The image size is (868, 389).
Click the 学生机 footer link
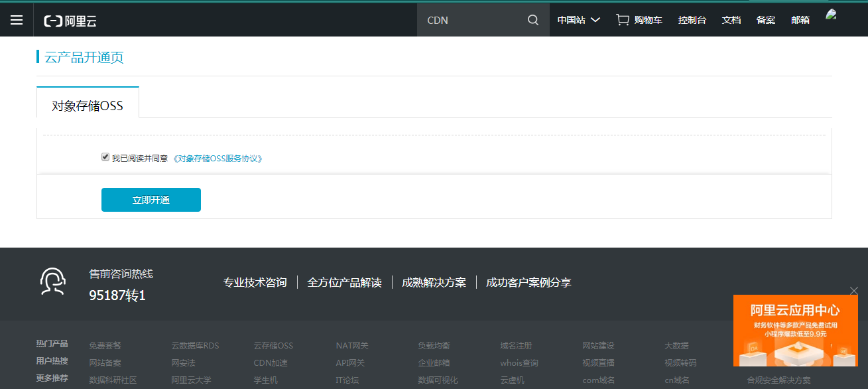coord(266,380)
